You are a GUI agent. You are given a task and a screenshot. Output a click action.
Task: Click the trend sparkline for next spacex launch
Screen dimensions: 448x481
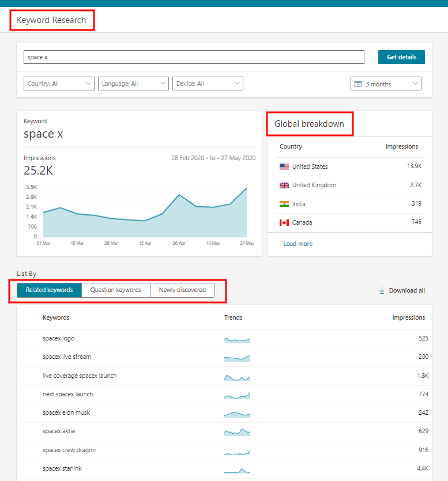(237, 395)
